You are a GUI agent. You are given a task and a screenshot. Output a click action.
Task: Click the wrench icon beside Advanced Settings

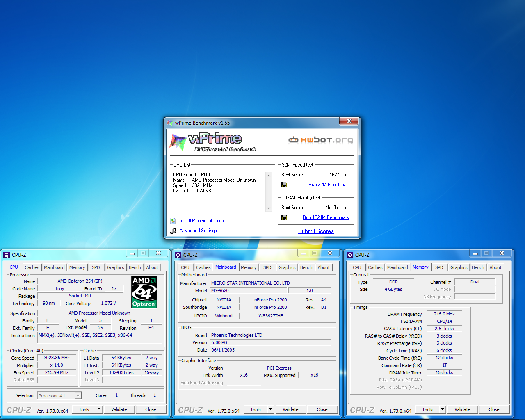[173, 231]
